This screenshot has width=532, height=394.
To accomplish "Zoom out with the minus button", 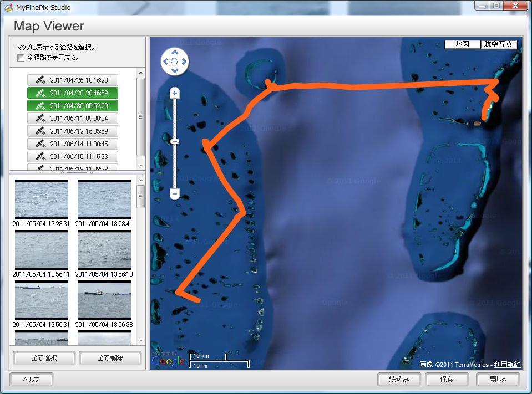I will point(175,195).
